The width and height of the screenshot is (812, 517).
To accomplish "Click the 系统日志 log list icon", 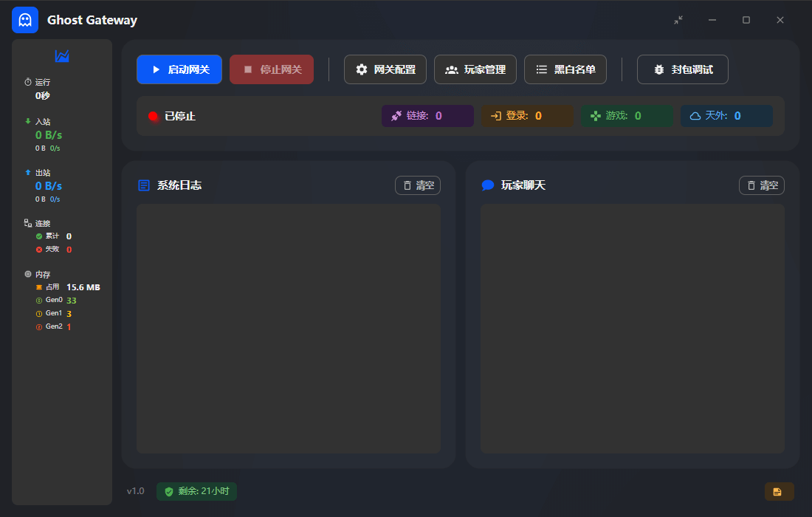I will point(144,185).
